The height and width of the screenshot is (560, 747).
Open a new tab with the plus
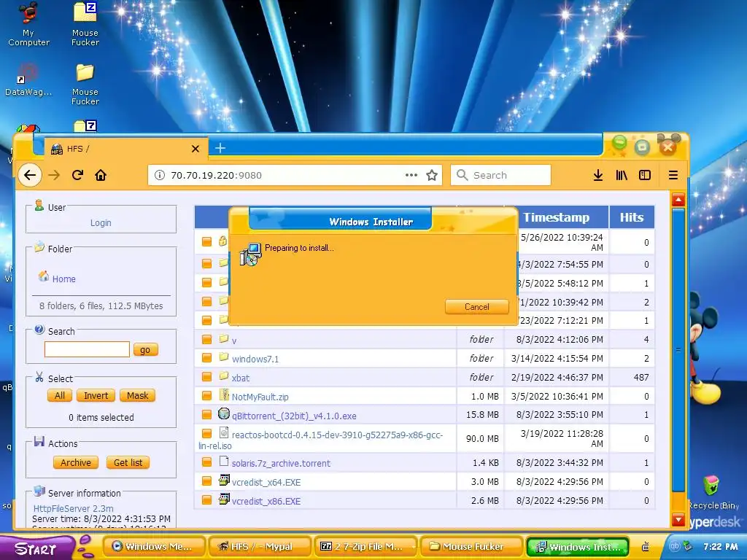[220, 148]
